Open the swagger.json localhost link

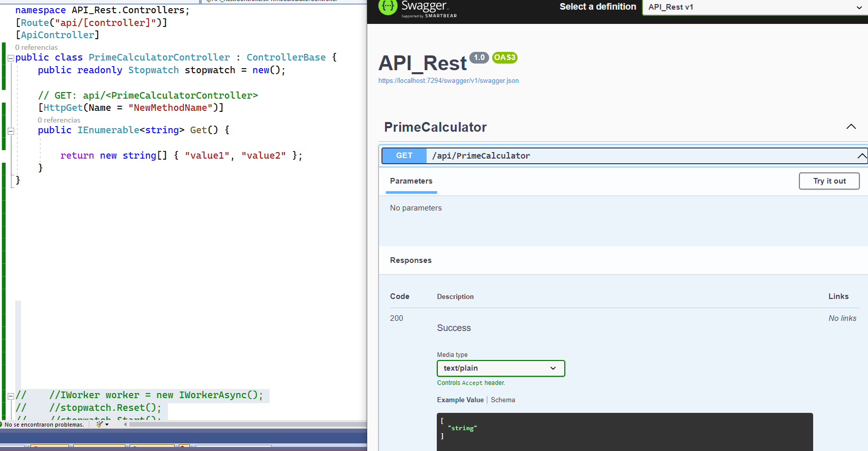[448, 81]
